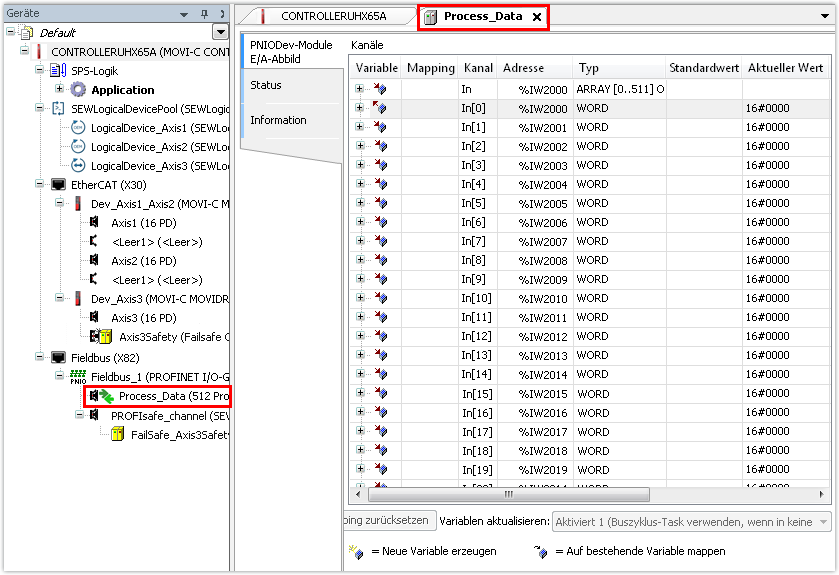The height and width of the screenshot is (575, 839).
Task: Click the LogicalDevice_Axis1 icon
Action: click(x=78, y=128)
